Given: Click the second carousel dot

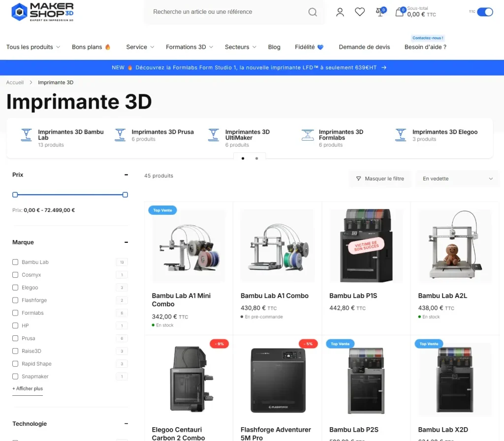Looking at the screenshot, I should pyautogui.click(x=256, y=158).
